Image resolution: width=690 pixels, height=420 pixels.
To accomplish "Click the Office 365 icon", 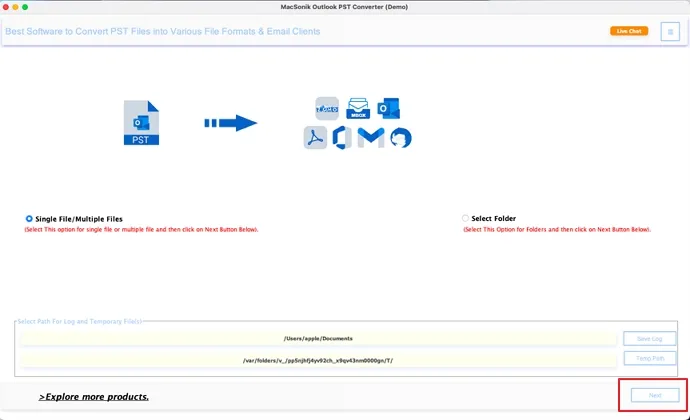I will point(342,137).
